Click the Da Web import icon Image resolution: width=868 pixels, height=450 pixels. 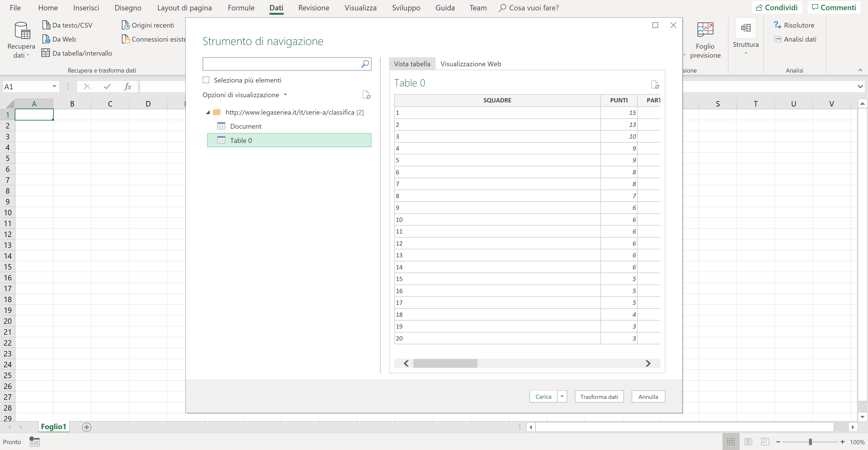[x=46, y=39]
